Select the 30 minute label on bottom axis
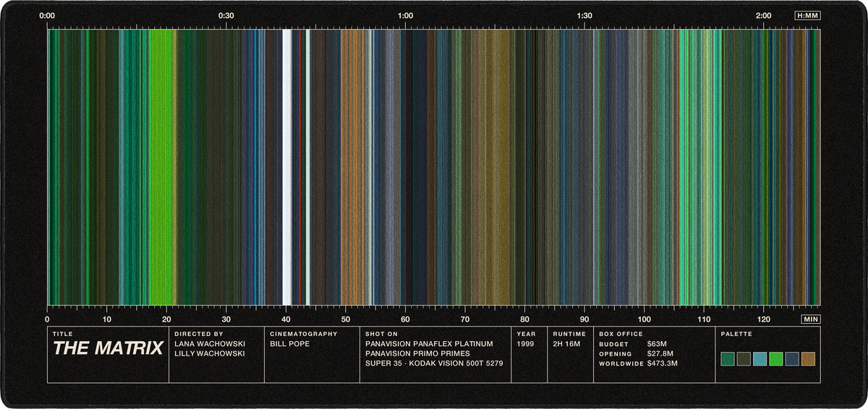The width and height of the screenshot is (868, 409). click(x=226, y=319)
